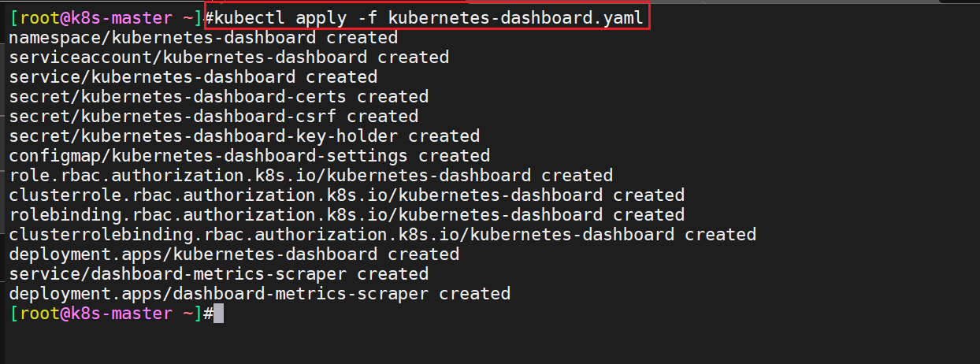980x364 pixels.
Task: Click the rolebinding.rbac.authorization.k8s.io output line
Action: (x=347, y=214)
